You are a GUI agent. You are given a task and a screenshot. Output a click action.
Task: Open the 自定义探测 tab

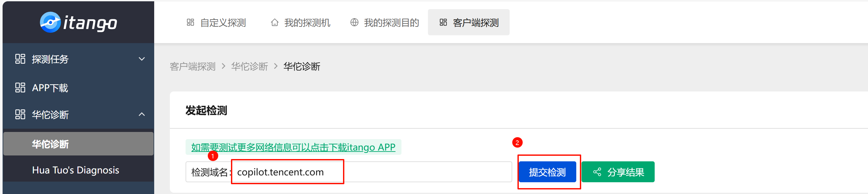223,23
